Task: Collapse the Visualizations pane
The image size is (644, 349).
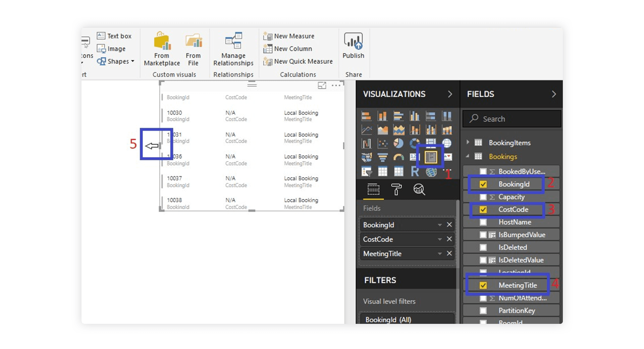Action: coord(450,94)
